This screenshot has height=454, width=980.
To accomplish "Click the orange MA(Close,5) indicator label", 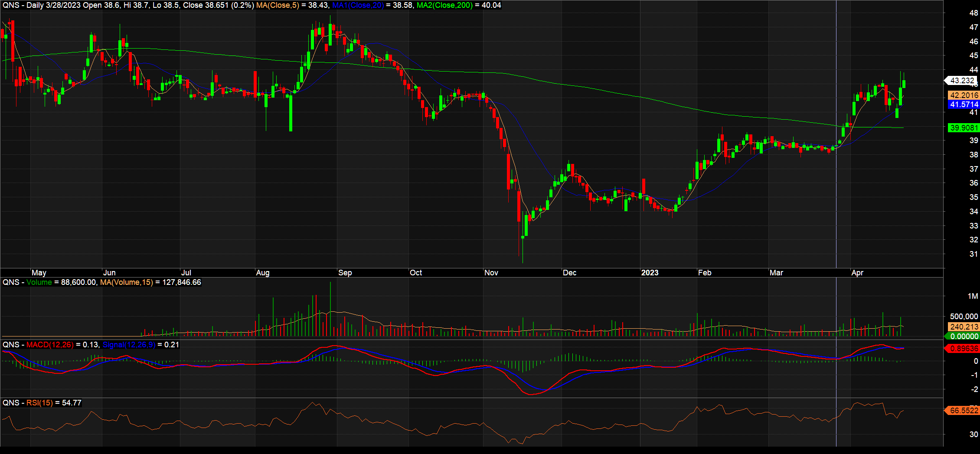I will [x=278, y=5].
